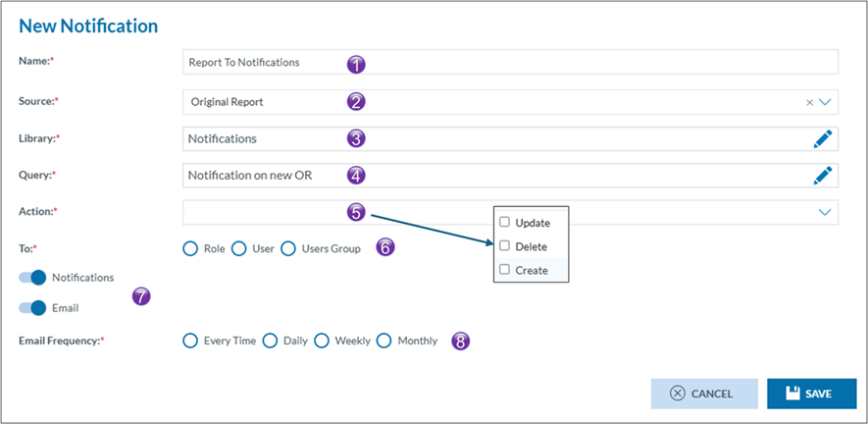Image resolution: width=868 pixels, height=424 pixels.
Task: Expand the Source dropdown arrow
Action: pyautogui.click(x=825, y=102)
